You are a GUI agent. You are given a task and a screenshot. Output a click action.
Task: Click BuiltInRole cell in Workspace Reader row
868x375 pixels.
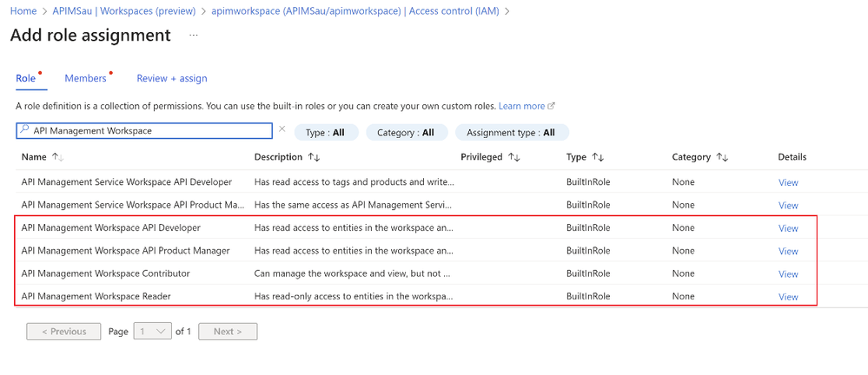click(x=588, y=296)
